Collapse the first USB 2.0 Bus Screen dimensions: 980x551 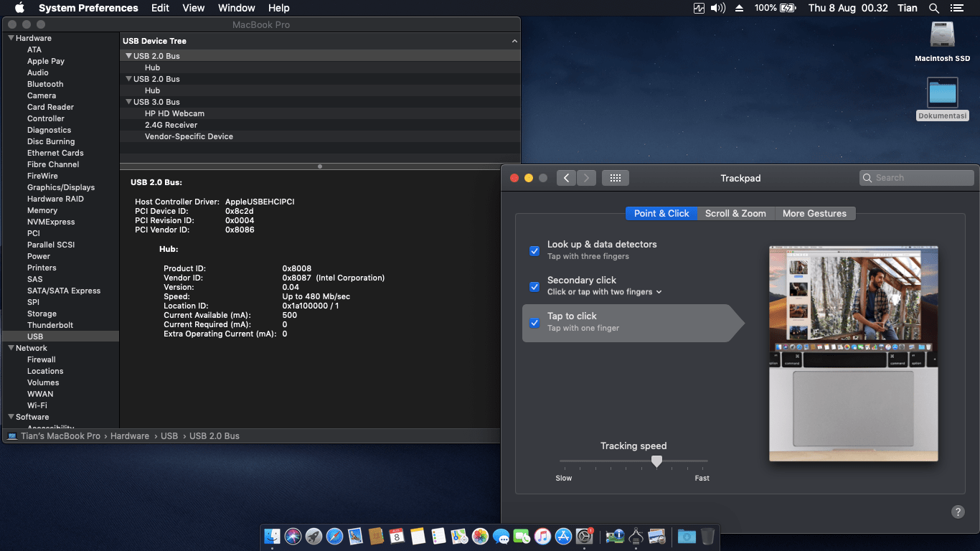[x=128, y=56]
